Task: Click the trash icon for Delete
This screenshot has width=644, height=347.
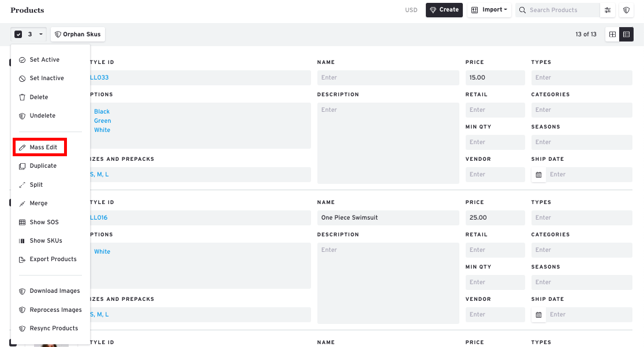Action: point(23,97)
